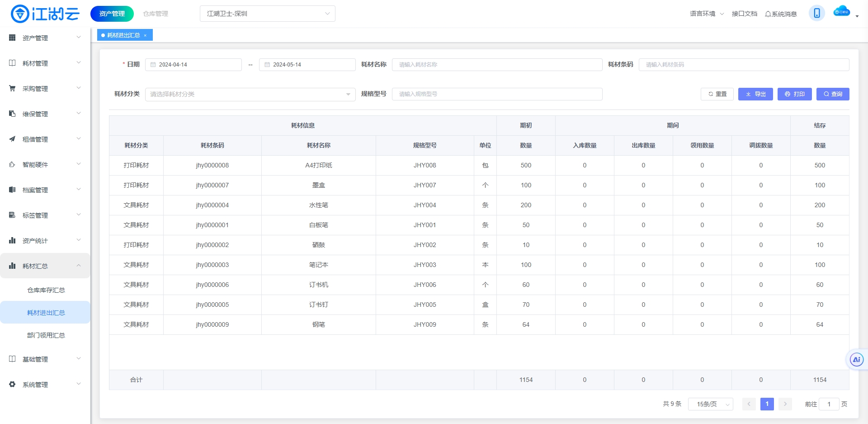The image size is (868, 424).
Task: Click 租借管理 paper plane icon
Action: [12, 139]
